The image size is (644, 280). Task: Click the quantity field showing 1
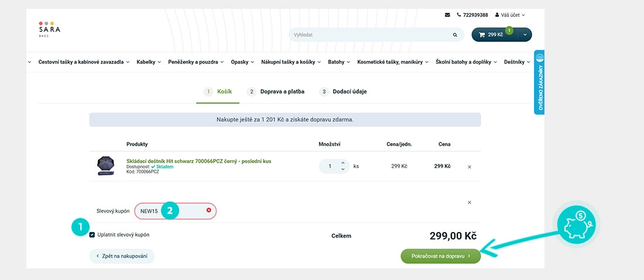coord(330,167)
